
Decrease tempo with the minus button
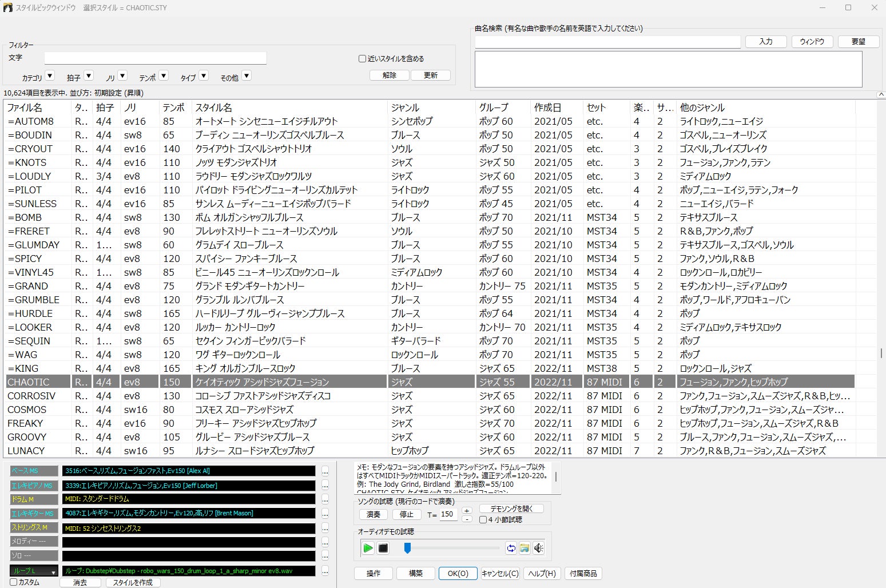467,519
